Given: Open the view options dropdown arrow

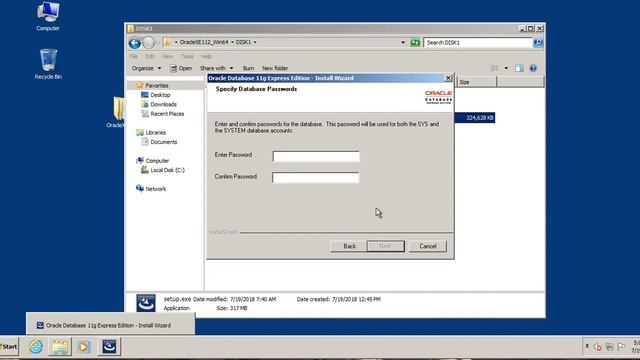Looking at the screenshot, I should point(506,68).
